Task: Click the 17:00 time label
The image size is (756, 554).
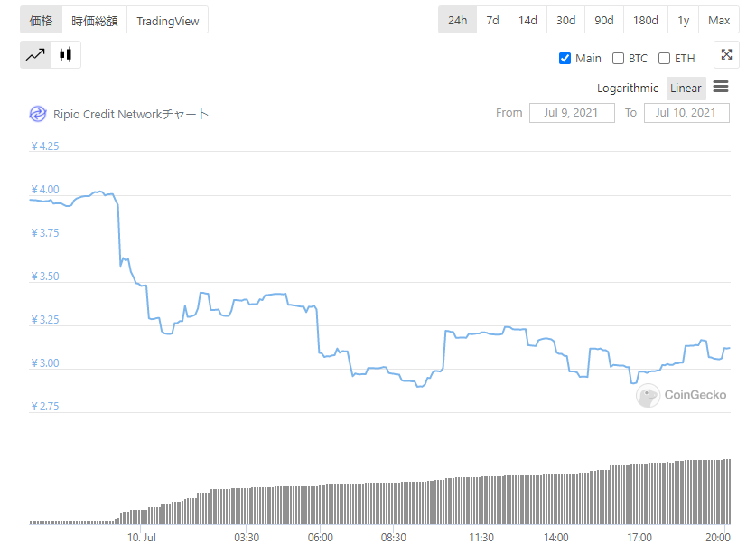Action: click(639, 538)
